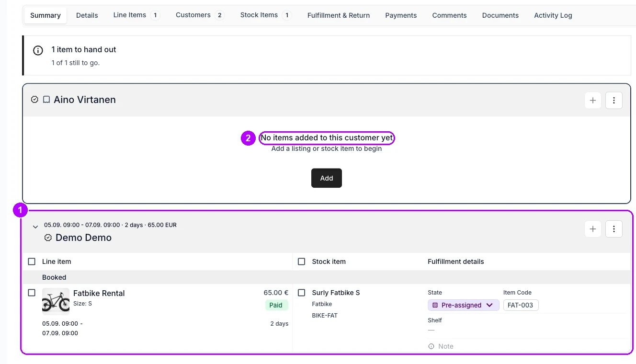Click the Demo Demo customer name
The height and width of the screenshot is (364, 636).
pyautogui.click(x=83, y=238)
